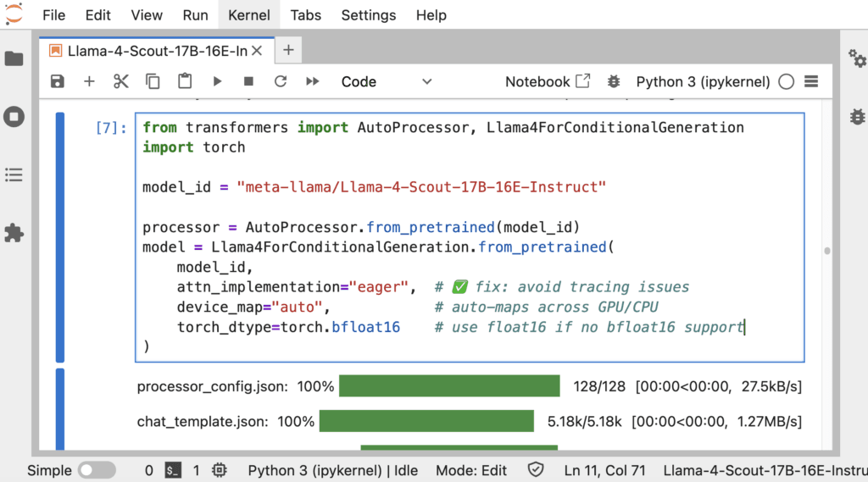Image resolution: width=868 pixels, height=482 pixels.
Task: Click the kernel status circle indicator
Action: pyautogui.click(x=786, y=82)
